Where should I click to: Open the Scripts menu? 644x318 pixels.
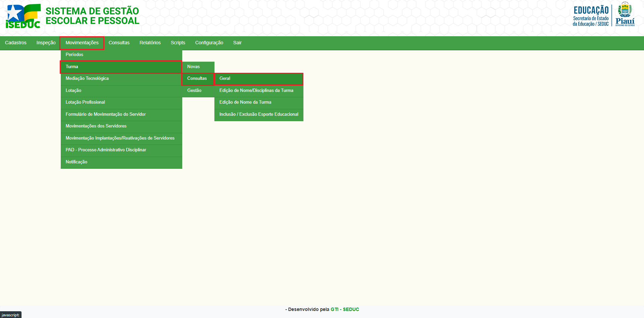[178, 43]
